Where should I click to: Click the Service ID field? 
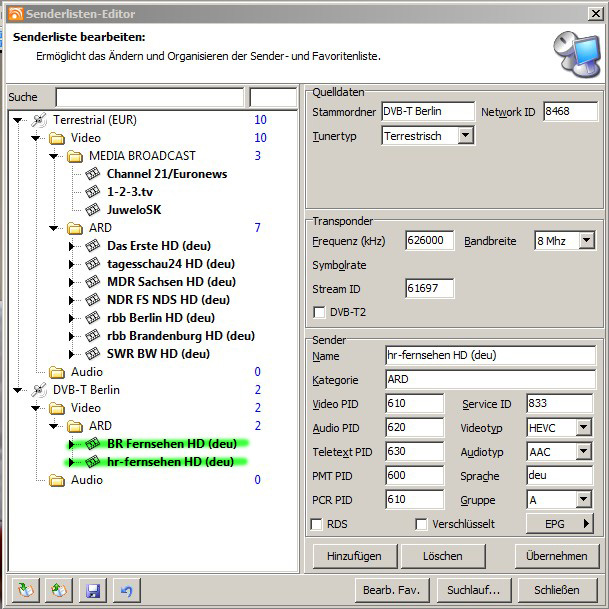559,404
